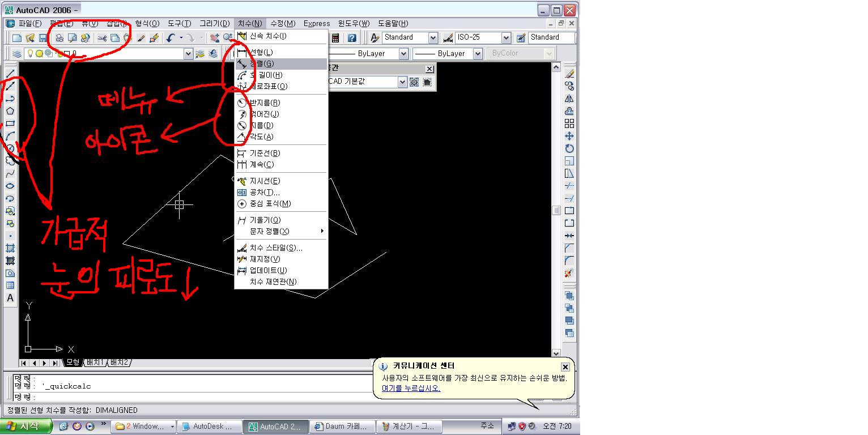Select the Extend tool
The image size is (868, 435).
click(569, 198)
